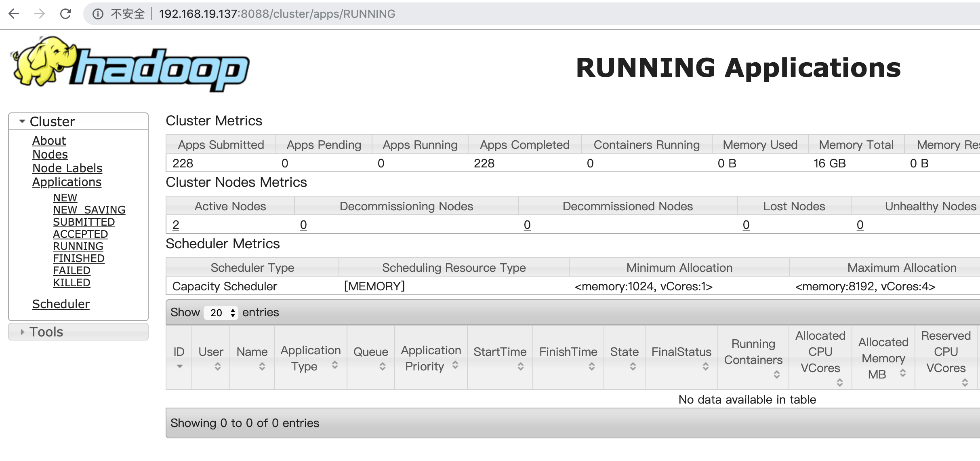Open Node Labels page
Image resolution: width=980 pixels, height=461 pixels.
click(x=67, y=168)
